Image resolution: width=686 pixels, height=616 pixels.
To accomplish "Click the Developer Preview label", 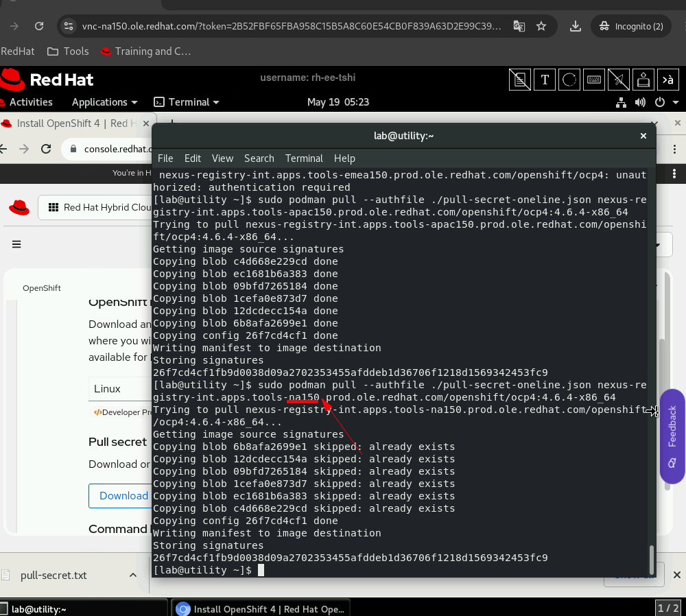I will (x=123, y=412).
